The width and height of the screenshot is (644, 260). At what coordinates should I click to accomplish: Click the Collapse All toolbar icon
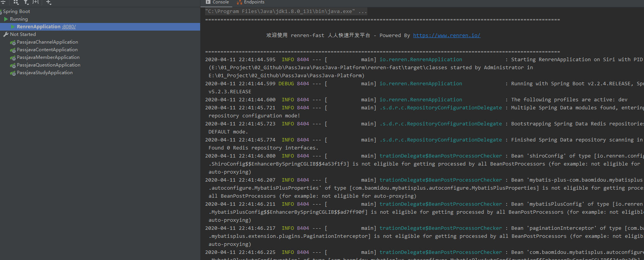(x=3, y=2)
